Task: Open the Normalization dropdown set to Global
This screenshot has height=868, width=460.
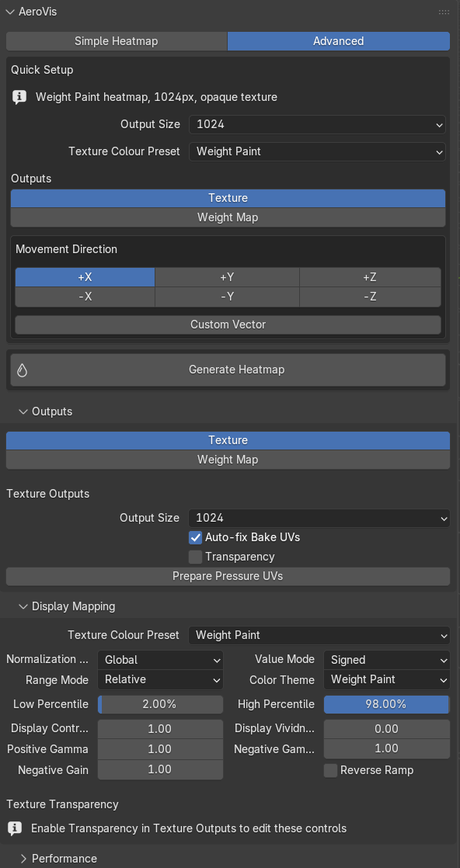Action: pos(160,660)
